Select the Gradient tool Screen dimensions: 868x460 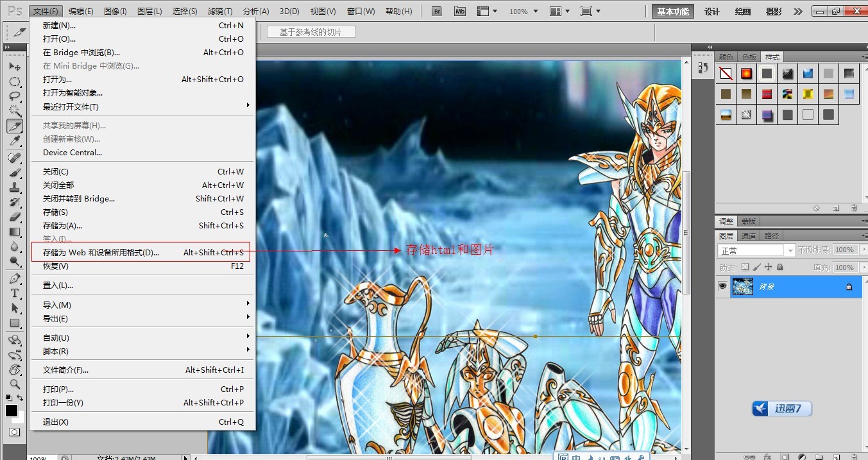coord(15,232)
